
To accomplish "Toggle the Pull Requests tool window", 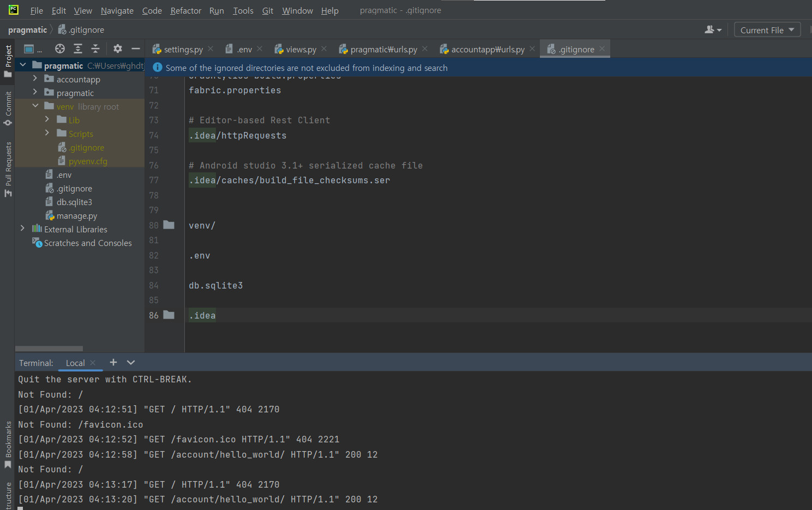I will (8, 169).
